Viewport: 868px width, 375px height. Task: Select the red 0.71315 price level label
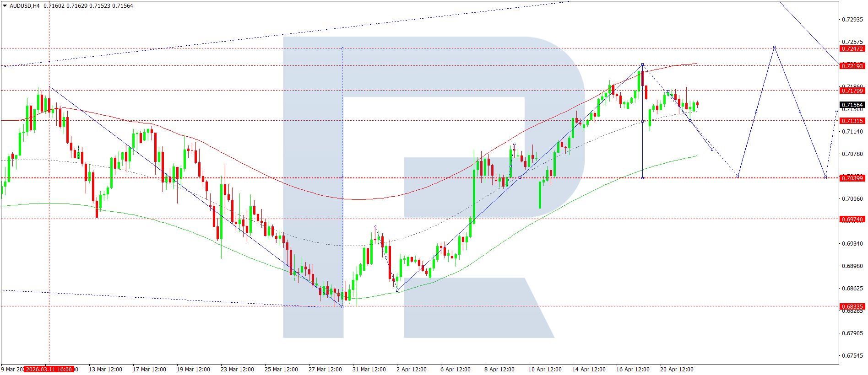(x=852, y=121)
